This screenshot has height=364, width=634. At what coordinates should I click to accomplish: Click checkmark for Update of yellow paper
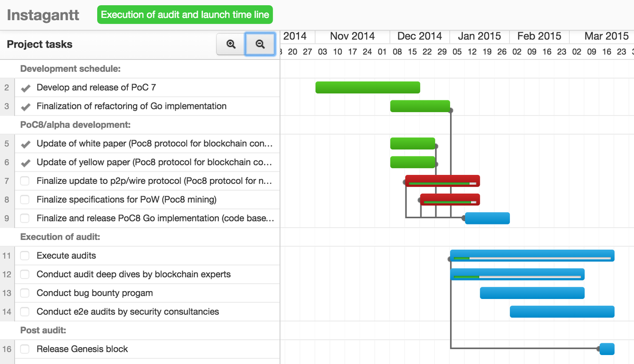coord(25,162)
